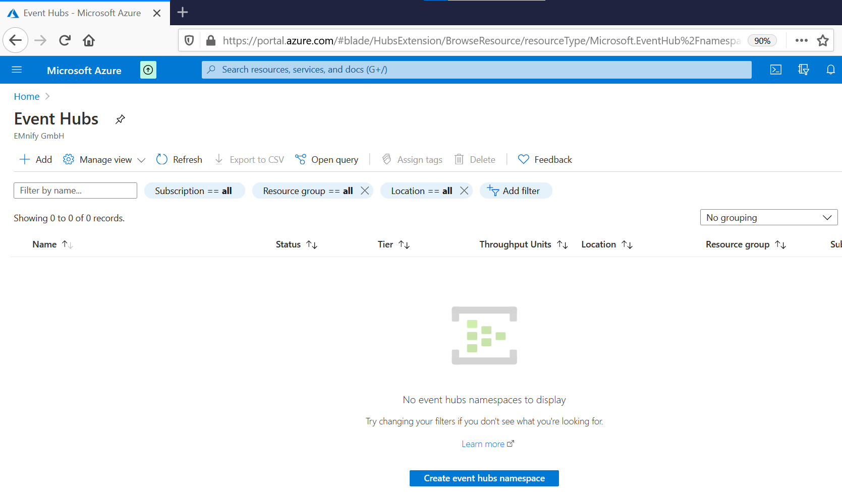Click the Assign tags icon
Screen dimensions: 842x504
[x=386, y=159]
